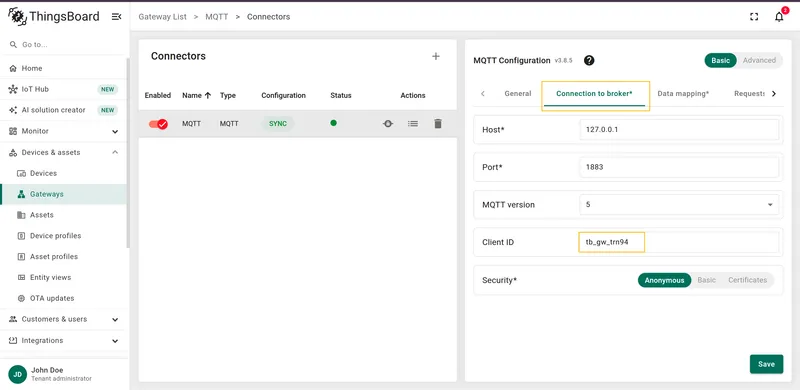Expand Customers & users section
Image resolution: width=800 pixels, height=390 pixels.
tap(115, 320)
